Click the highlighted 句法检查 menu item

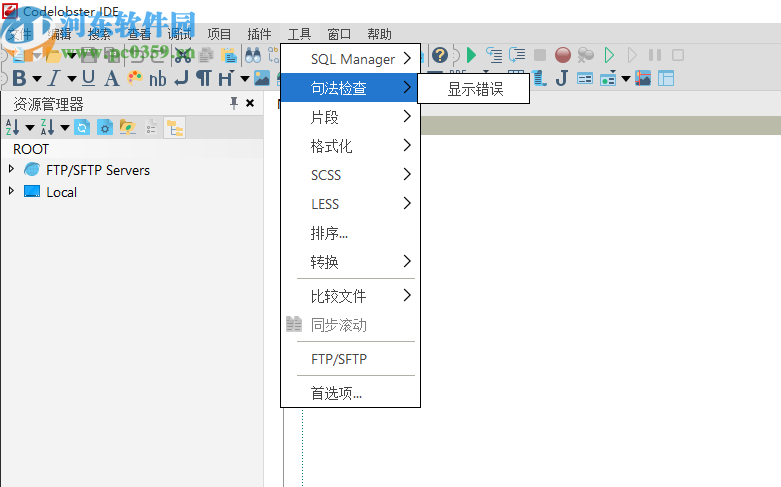(351, 88)
